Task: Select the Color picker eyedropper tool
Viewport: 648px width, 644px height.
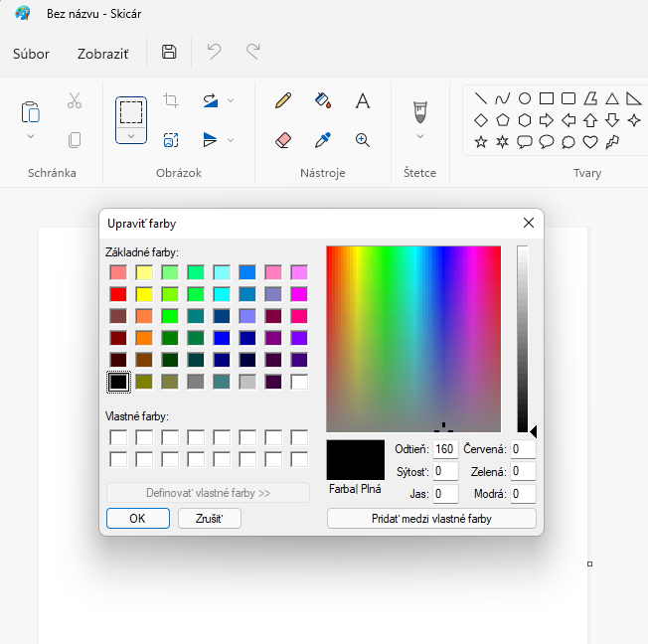Action: pyautogui.click(x=323, y=140)
